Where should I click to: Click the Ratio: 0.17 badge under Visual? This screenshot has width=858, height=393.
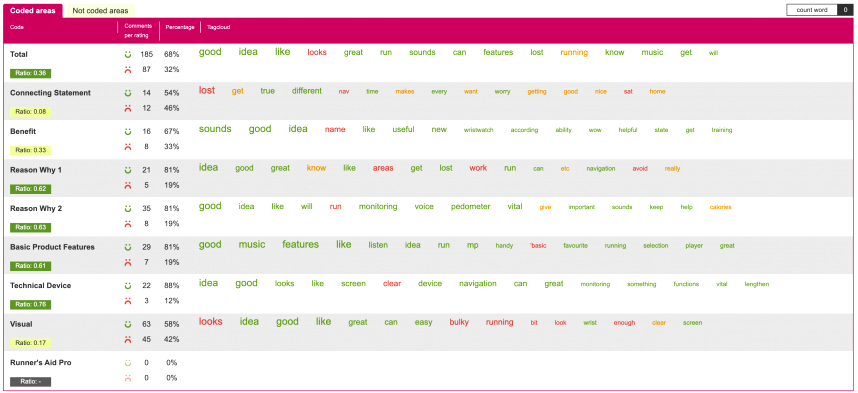pyautogui.click(x=30, y=343)
